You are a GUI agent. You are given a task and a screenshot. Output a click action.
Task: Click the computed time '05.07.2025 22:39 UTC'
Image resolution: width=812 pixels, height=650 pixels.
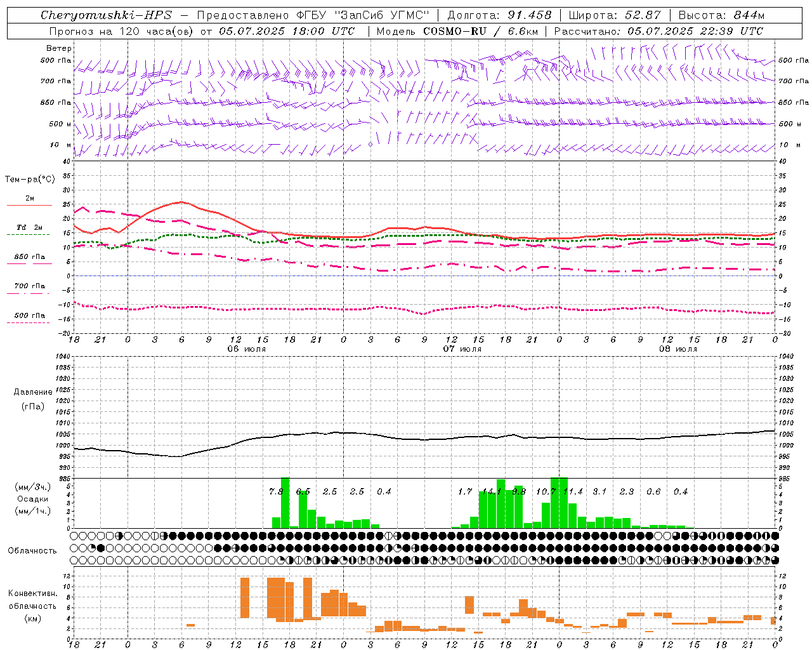click(695, 31)
